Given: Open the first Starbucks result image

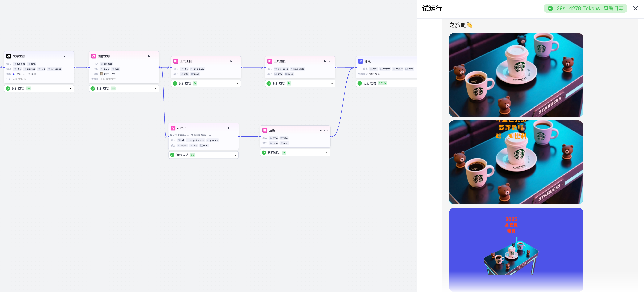Looking at the screenshot, I should (516, 75).
